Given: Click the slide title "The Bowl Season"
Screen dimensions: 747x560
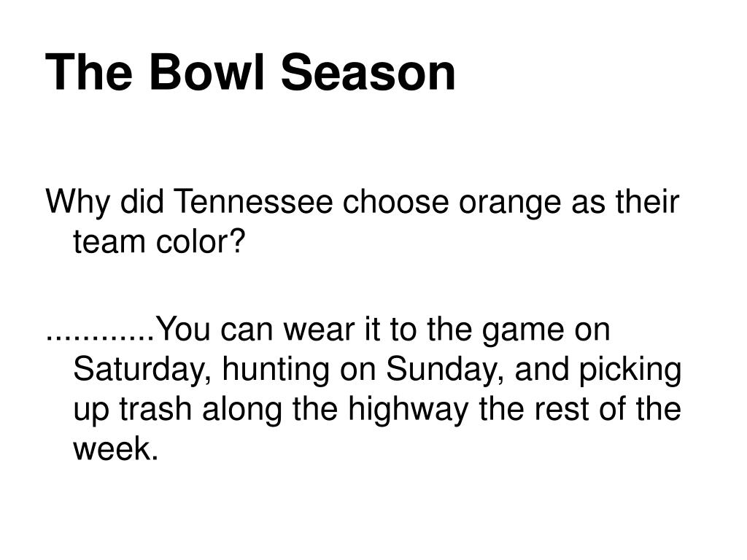Looking at the screenshot, I should pyautogui.click(x=251, y=72).
